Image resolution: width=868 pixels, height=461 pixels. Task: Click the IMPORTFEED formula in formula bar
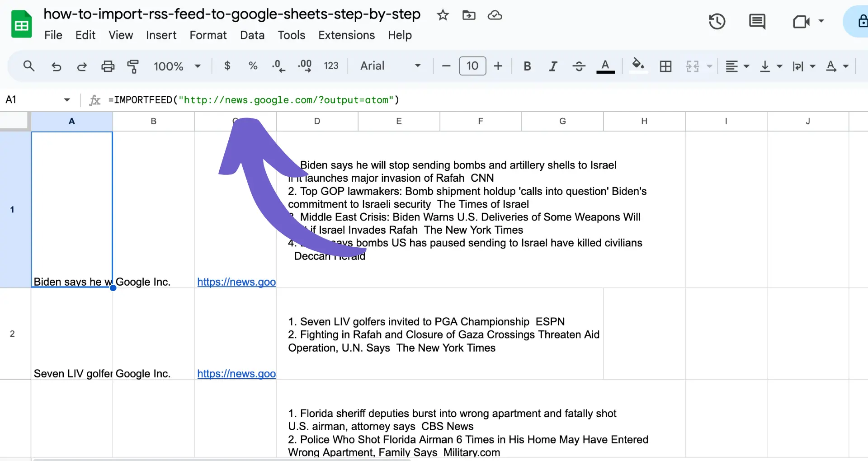point(254,100)
